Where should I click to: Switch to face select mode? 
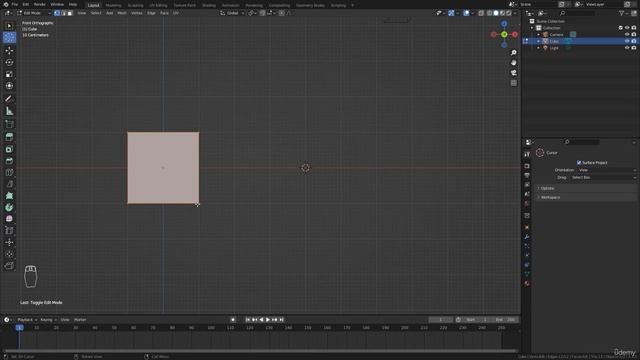tap(70, 13)
